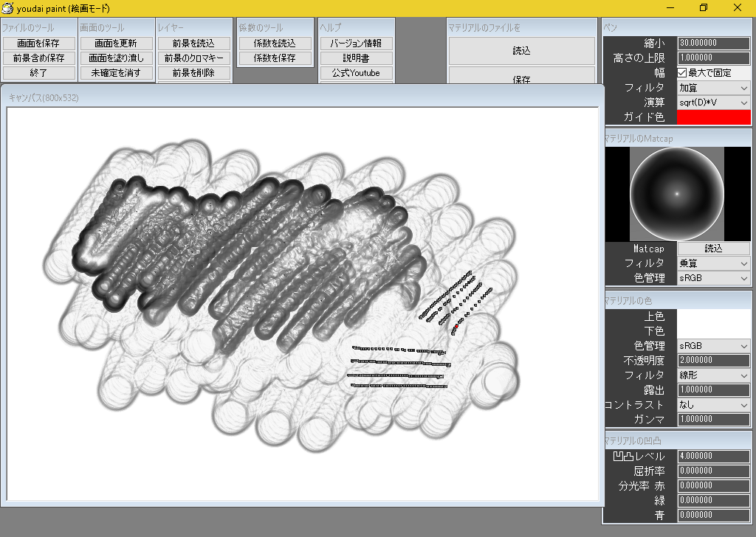Click the 不透明度 value input field
The height and width of the screenshot is (537, 756).
point(713,360)
